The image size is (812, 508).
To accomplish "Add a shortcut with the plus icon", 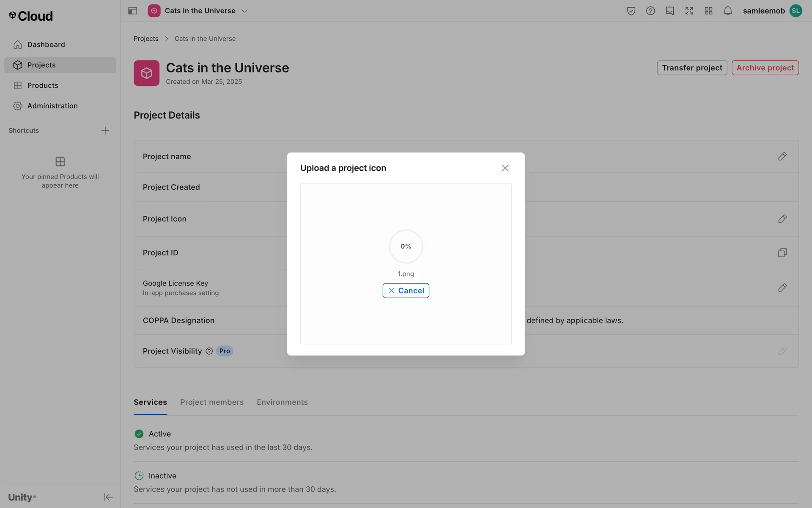I will click(x=105, y=130).
